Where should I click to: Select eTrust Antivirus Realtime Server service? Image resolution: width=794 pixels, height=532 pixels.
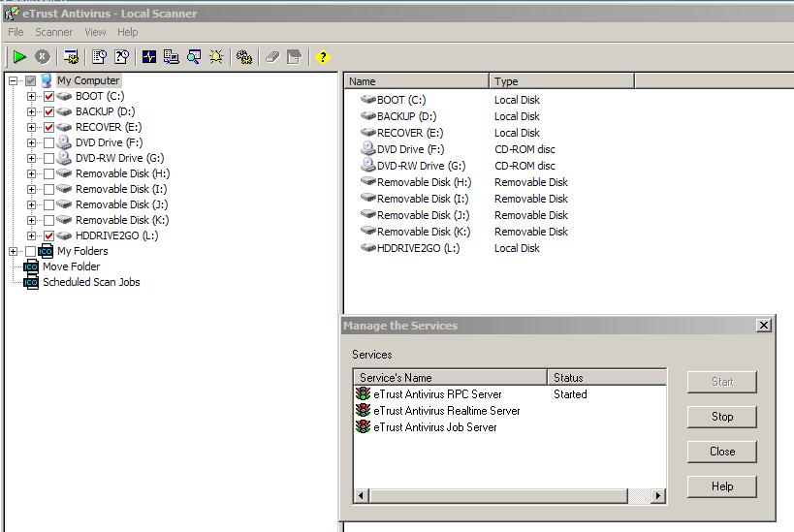[x=446, y=411]
